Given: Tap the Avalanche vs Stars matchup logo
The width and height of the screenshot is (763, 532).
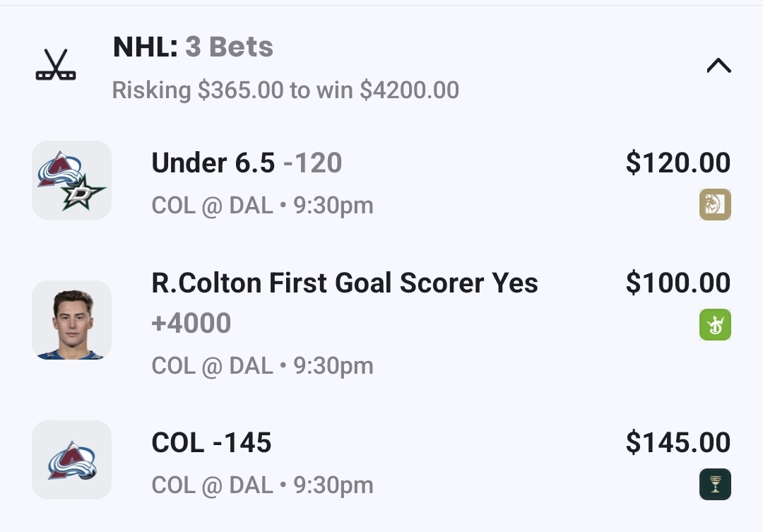Looking at the screenshot, I should [x=71, y=180].
